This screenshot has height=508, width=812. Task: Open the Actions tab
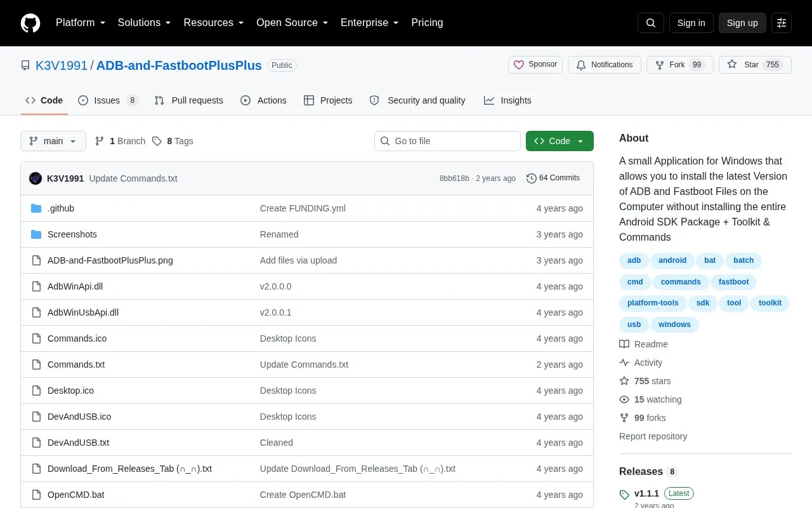263,100
